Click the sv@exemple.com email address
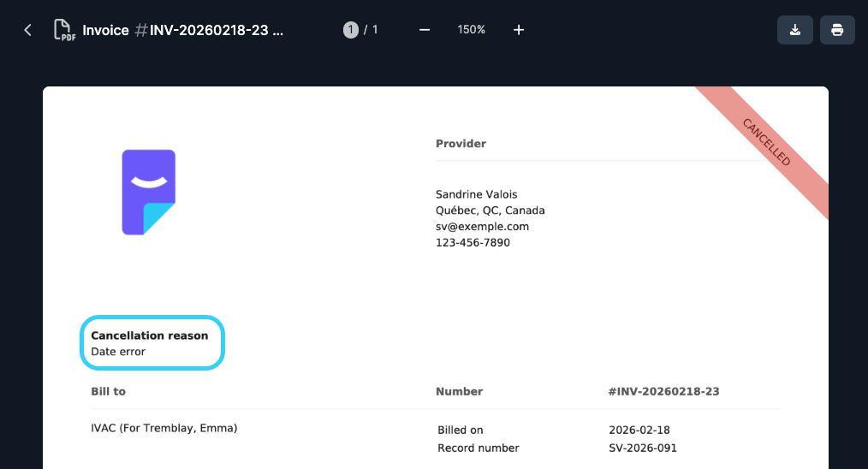Image resolution: width=868 pixels, height=469 pixels. pyautogui.click(x=482, y=227)
